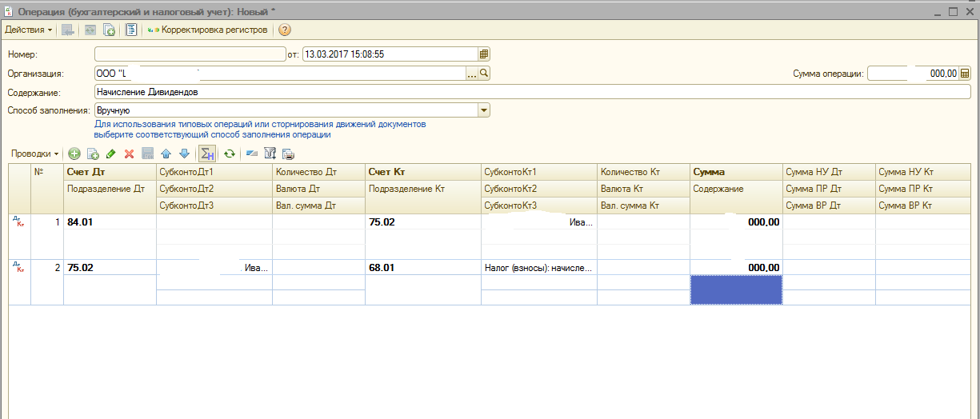Click Корректировка регистров button

point(206,30)
